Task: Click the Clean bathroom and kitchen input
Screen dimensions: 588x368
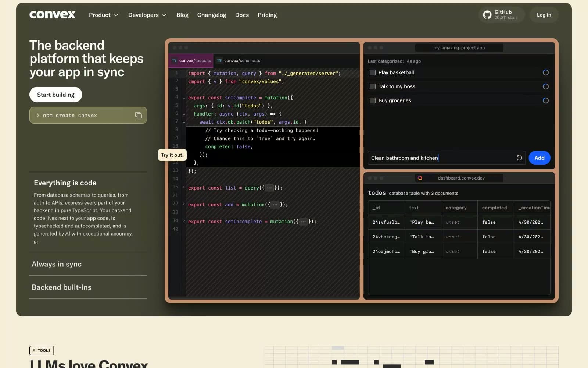Action: coord(447,158)
